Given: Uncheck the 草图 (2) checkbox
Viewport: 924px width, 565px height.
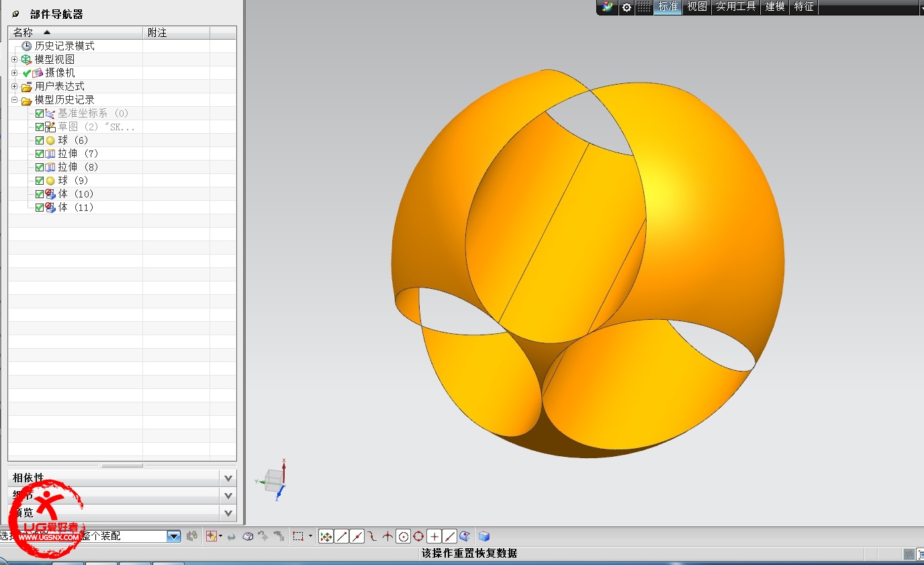Looking at the screenshot, I should pos(40,127).
